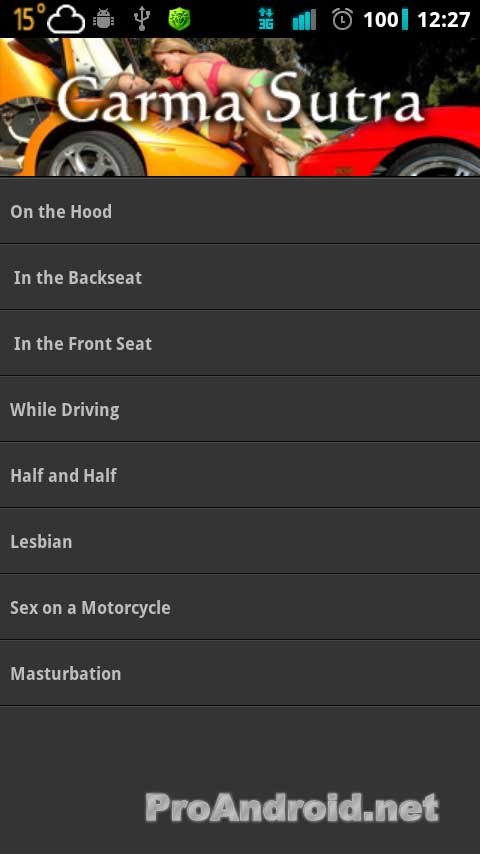This screenshot has height=854, width=480.
Task: Select the While Driving entry
Action: [240, 409]
